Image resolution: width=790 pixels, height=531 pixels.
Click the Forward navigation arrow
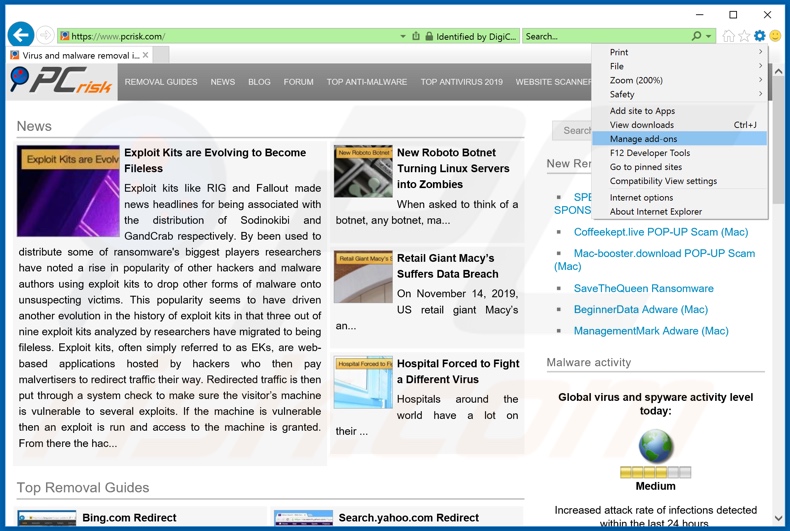(46, 36)
